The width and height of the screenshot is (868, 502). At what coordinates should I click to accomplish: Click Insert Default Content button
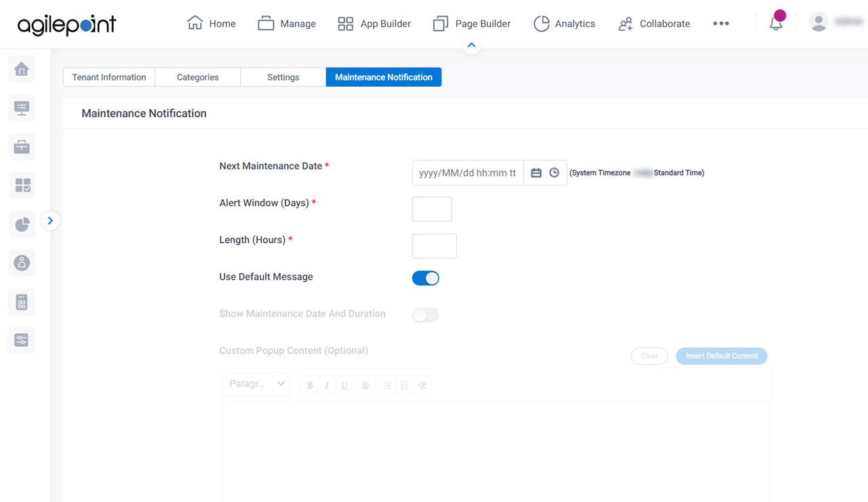click(x=722, y=356)
